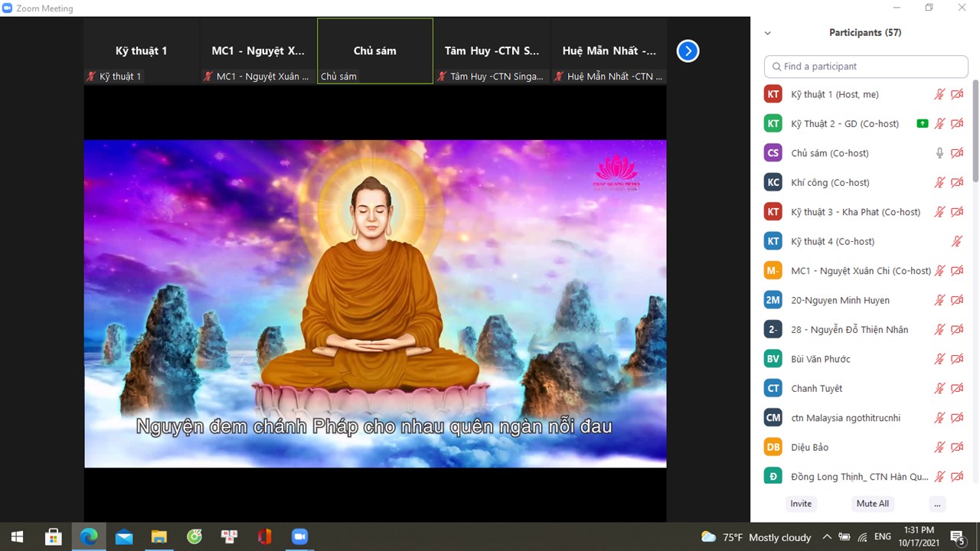Open Microsoft Store from the taskbar
Screen dimensions: 980x551
coord(54,536)
